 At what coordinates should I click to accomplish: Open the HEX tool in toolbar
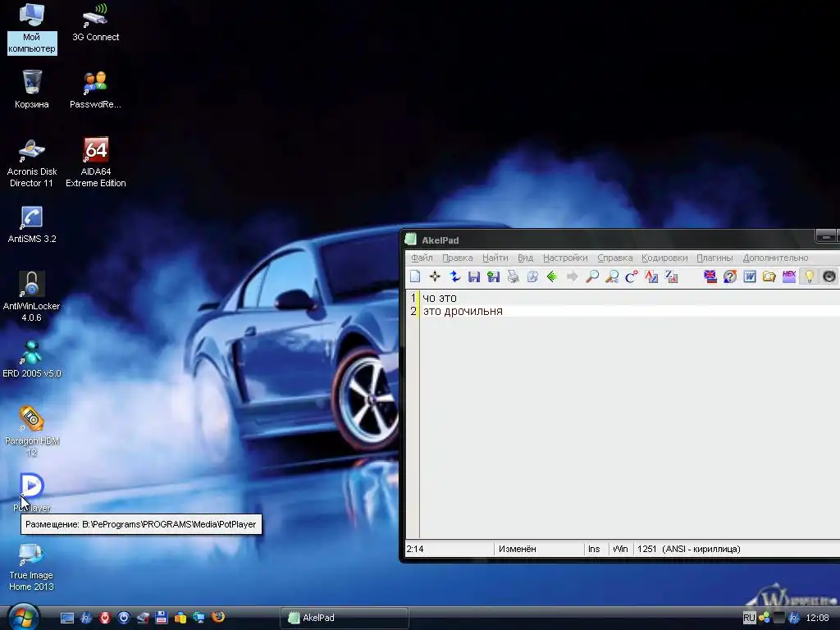[x=789, y=276]
